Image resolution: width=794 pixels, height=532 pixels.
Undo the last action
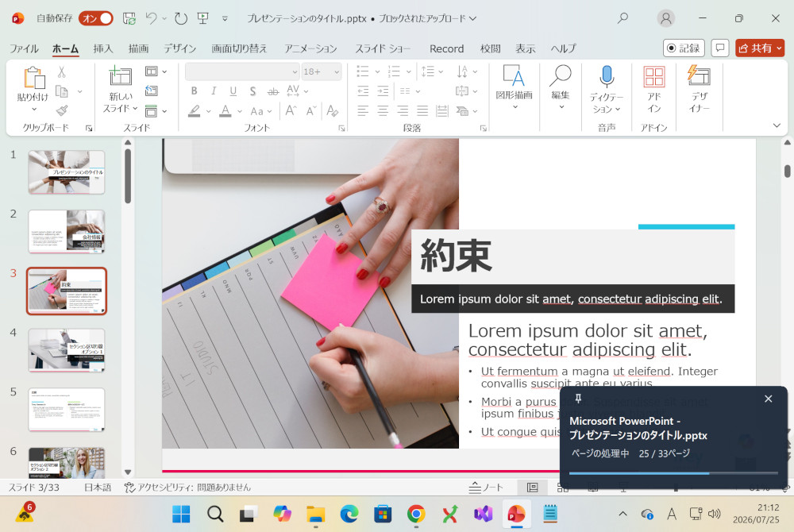pyautogui.click(x=151, y=18)
